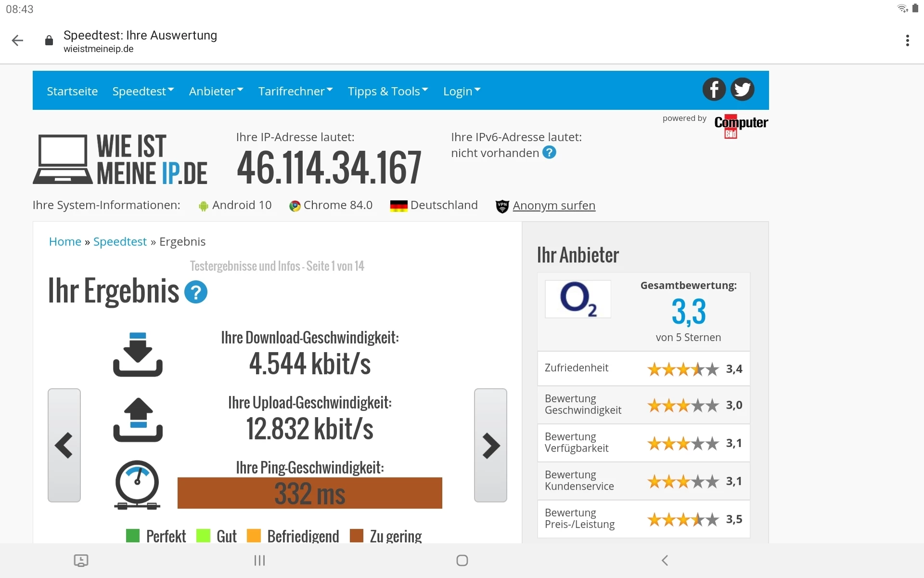Open the Facebook icon in header
This screenshot has height=578, width=924.
[714, 90]
